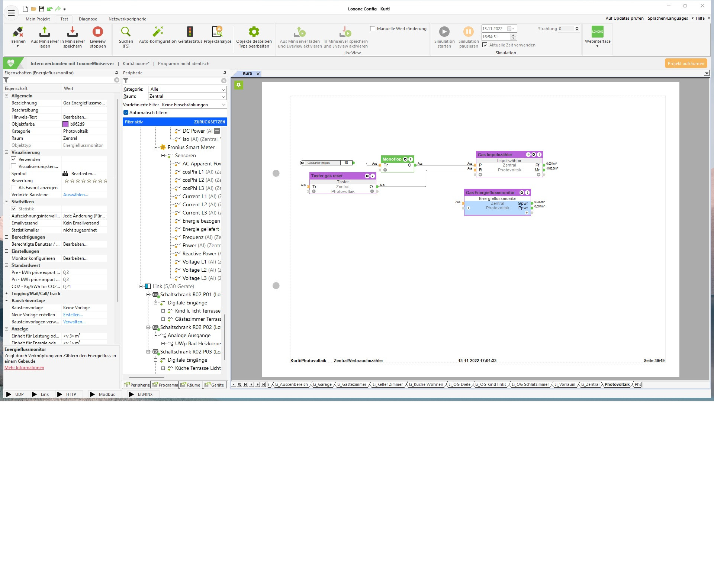Click Simulation starten play icon
Image resolution: width=714 pixels, height=588 pixels.
[444, 32]
